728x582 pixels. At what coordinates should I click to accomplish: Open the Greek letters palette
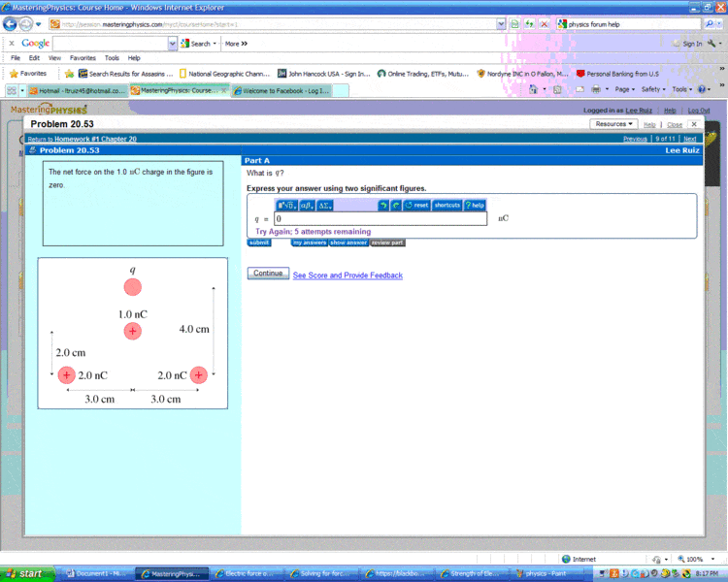click(306, 206)
